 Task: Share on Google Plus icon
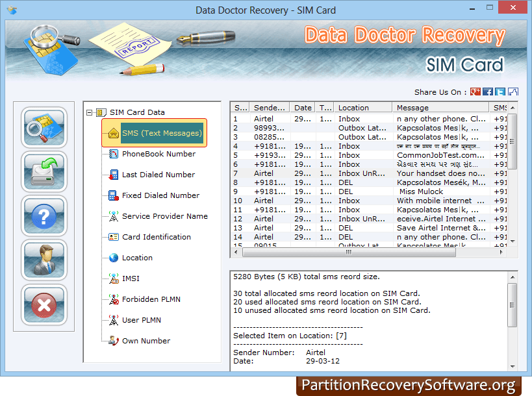(x=475, y=92)
